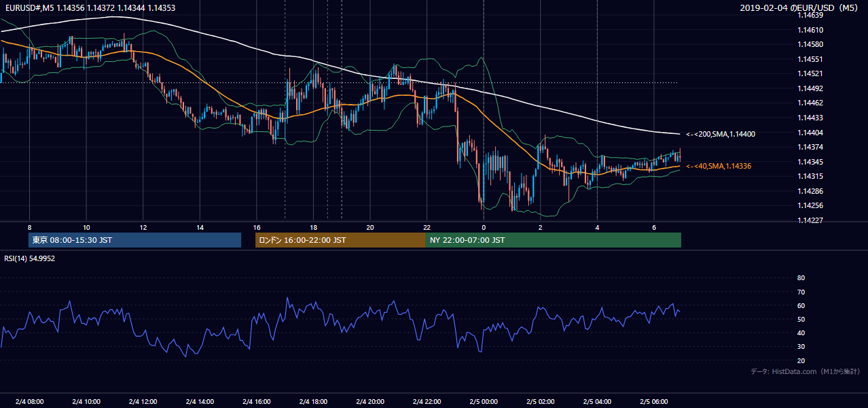Select the NY 22:00-07:00 JST session bar
The width and height of the screenshot is (868, 408).
[553, 240]
